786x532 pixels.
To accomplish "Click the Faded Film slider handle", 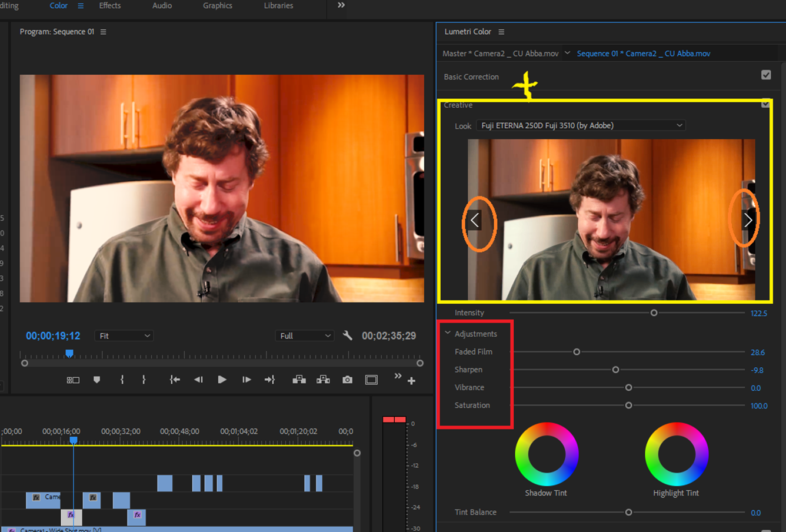I will point(577,352).
